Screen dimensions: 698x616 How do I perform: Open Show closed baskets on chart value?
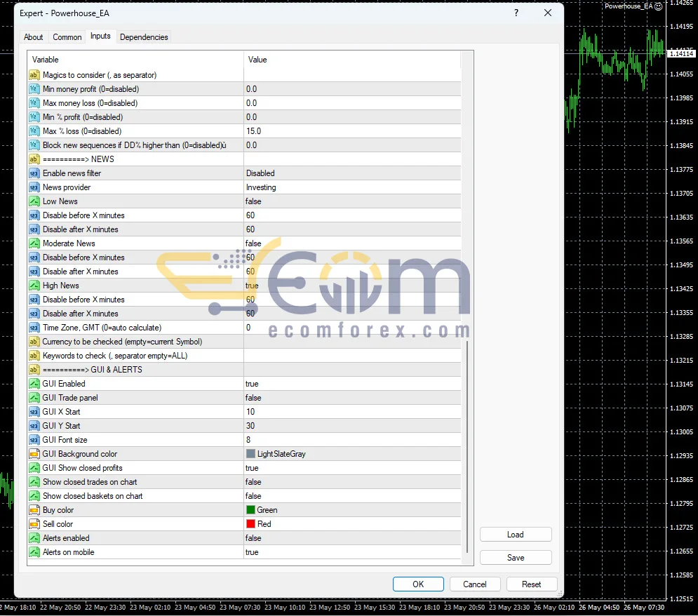point(352,496)
